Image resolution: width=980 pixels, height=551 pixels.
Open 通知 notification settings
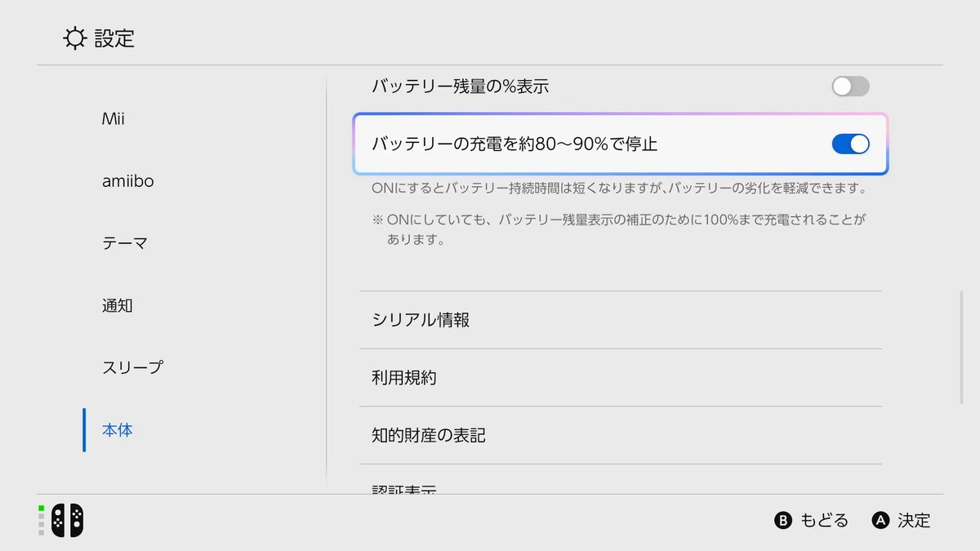tap(117, 305)
